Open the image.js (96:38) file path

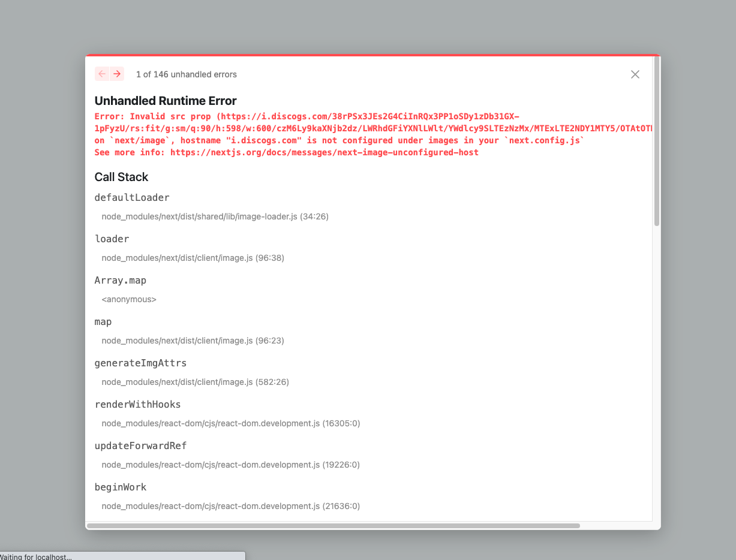click(193, 258)
